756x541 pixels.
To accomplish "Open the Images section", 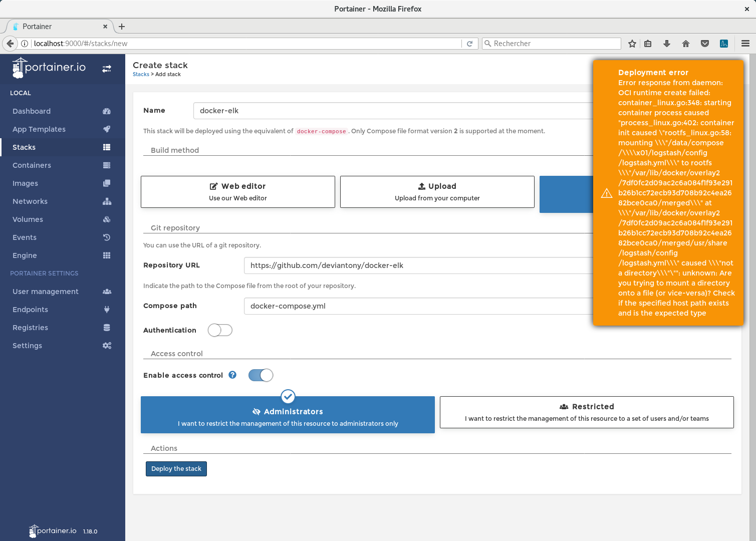I will [25, 183].
